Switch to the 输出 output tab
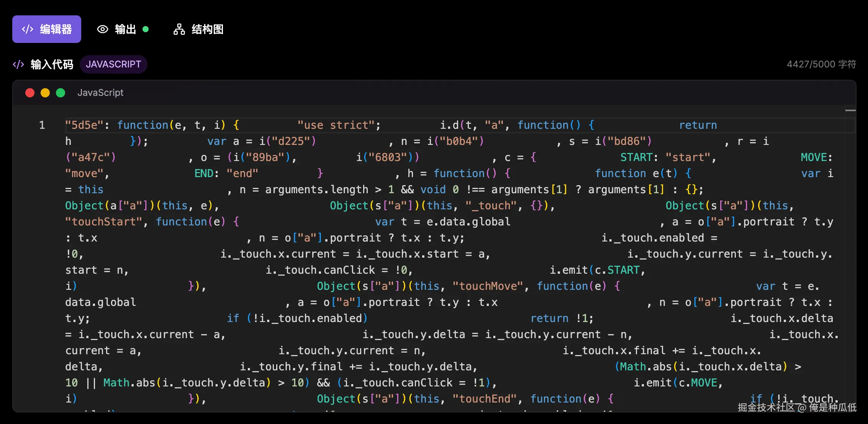This screenshot has width=868, height=424. [125, 29]
